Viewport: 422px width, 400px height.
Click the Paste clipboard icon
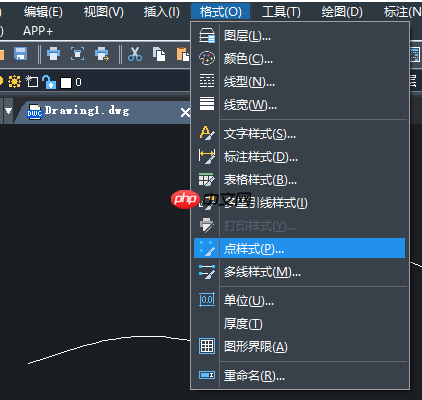point(183,54)
